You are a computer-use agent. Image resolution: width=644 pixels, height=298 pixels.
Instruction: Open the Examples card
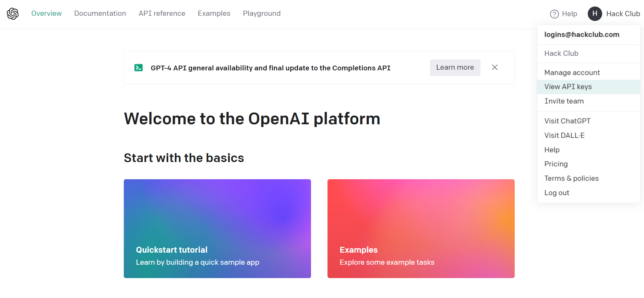click(x=421, y=229)
